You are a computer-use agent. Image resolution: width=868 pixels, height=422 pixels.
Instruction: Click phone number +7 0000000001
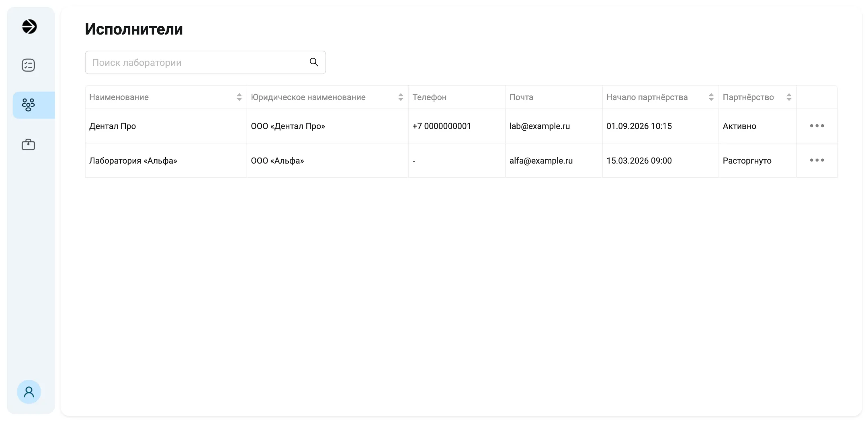click(441, 126)
